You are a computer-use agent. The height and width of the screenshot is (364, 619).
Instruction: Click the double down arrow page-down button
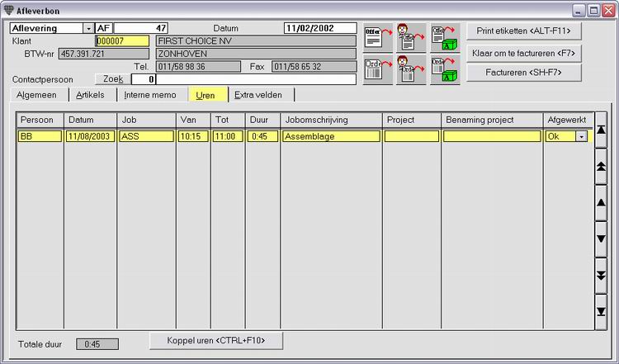click(601, 275)
